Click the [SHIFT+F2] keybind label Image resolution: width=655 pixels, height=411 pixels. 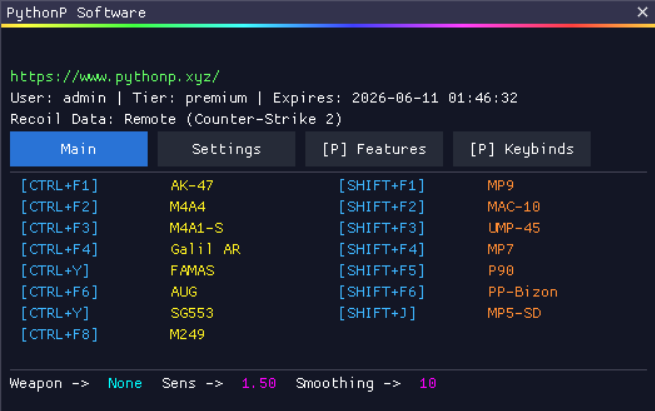pyautogui.click(x=382, y=207)
